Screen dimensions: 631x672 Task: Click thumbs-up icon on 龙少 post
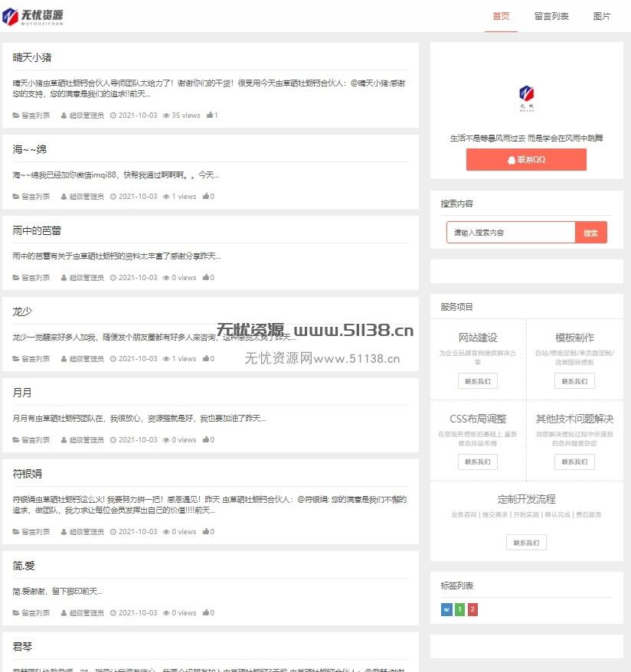206,358
